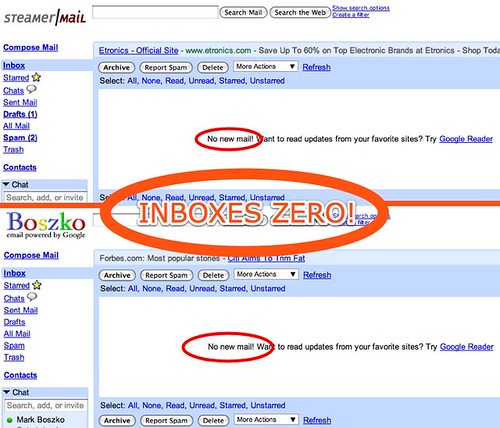
Task: Open Sent Mail in Steamer Mail sidebar
Action: (20, 102)
